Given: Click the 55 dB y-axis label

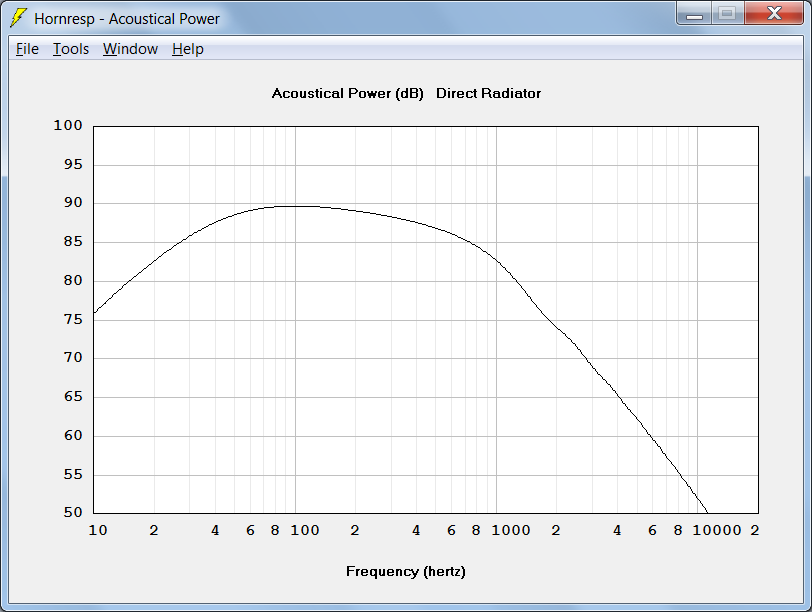Looking at the screenshot, I should 73,474.
